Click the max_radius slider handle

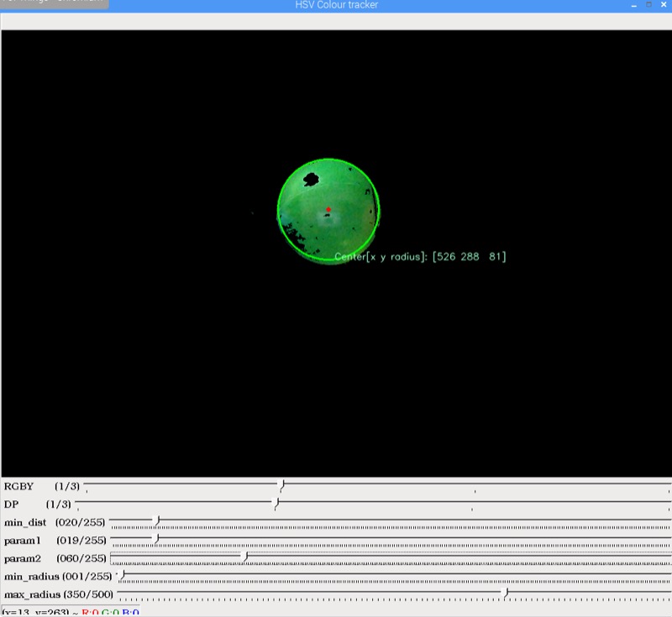[507, 593]
